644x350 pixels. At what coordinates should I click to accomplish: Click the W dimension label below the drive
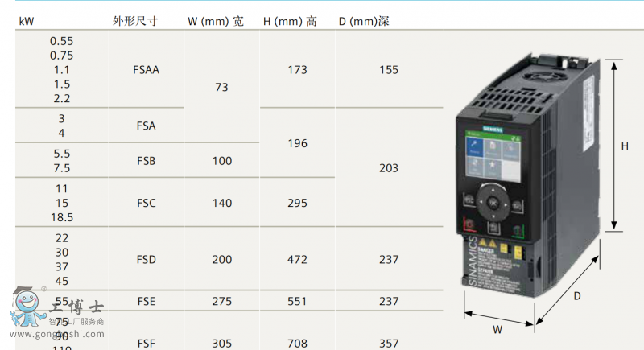pyautogui.click(x=497, y=329)
